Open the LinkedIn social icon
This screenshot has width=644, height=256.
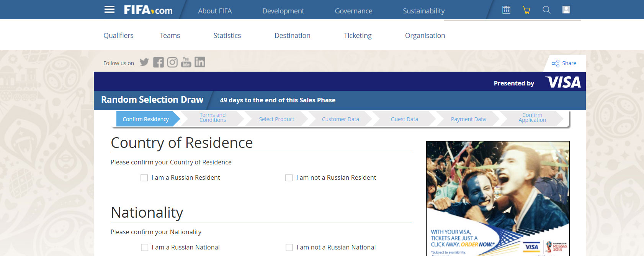point(200,62)
